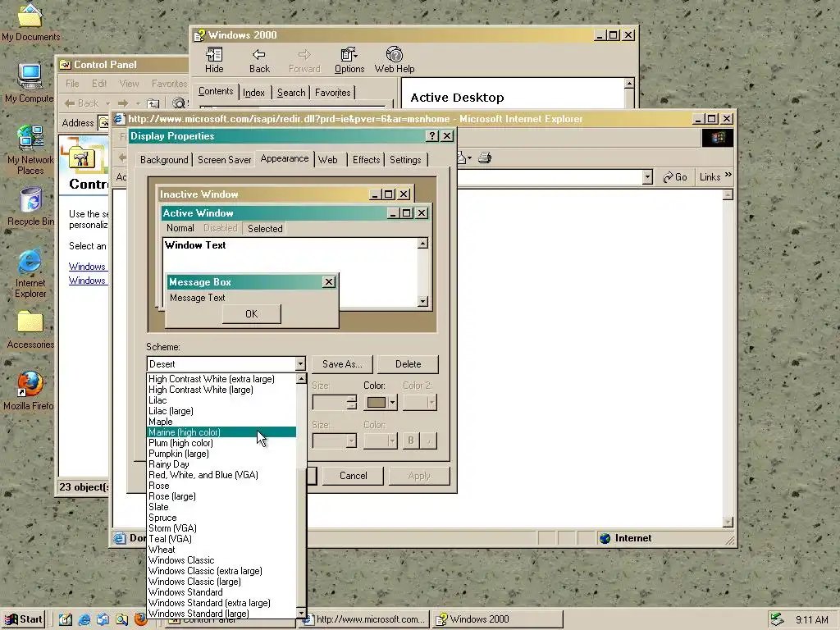Click the Links toolbar label

[710, 177]
